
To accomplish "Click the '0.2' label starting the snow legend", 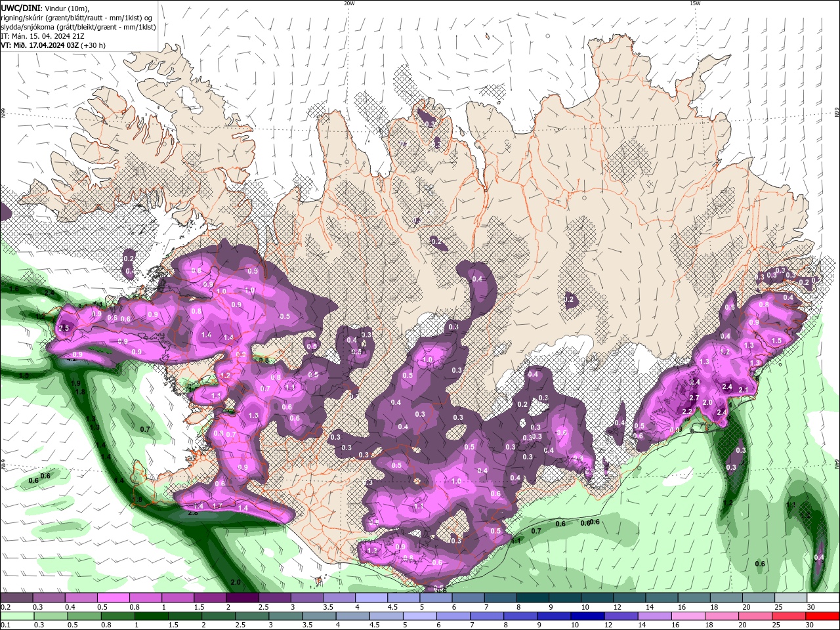I will [x=5, y=607].
